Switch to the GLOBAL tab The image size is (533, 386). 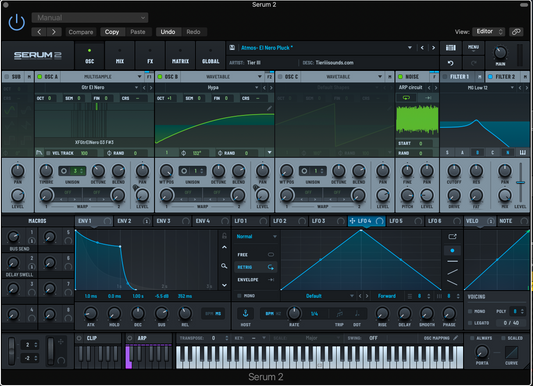(210, 56)
